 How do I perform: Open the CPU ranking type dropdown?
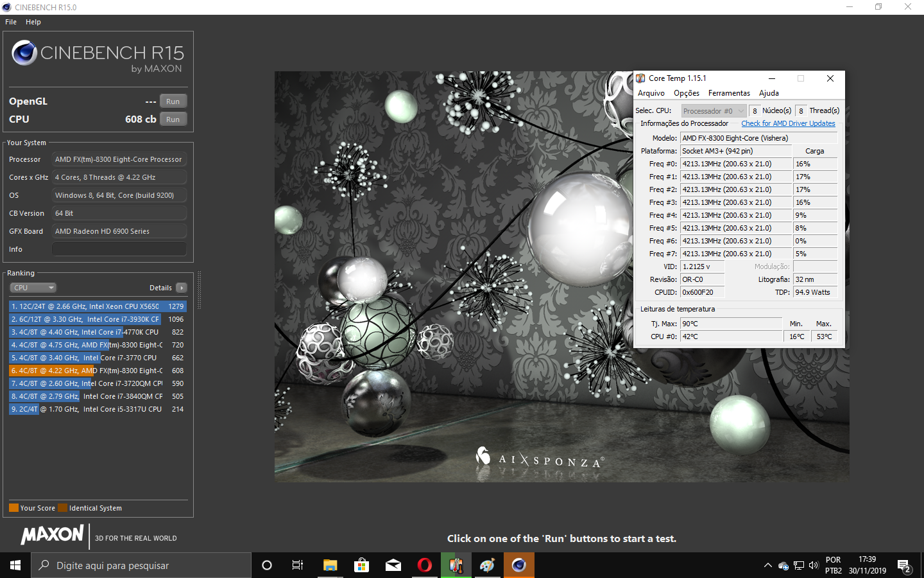coord(33,288)
